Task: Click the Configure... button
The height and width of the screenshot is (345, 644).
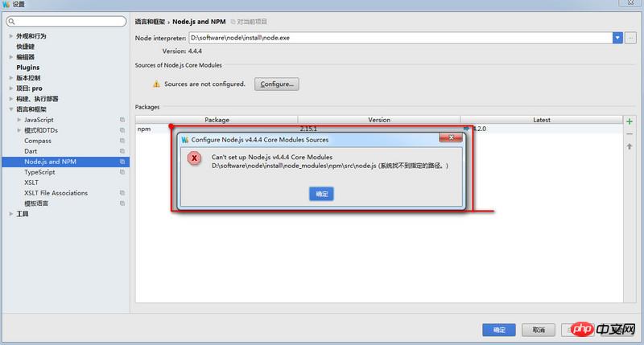Action: 277,84
